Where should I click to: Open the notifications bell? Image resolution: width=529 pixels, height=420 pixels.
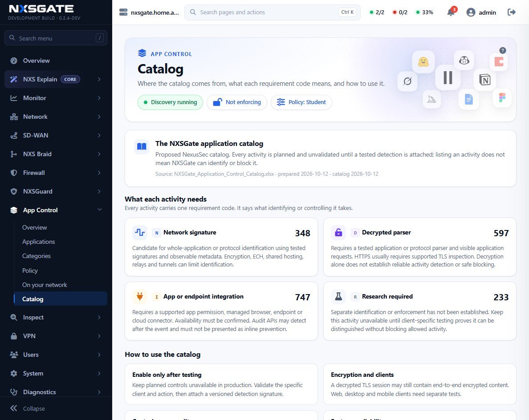click(451, 12)
